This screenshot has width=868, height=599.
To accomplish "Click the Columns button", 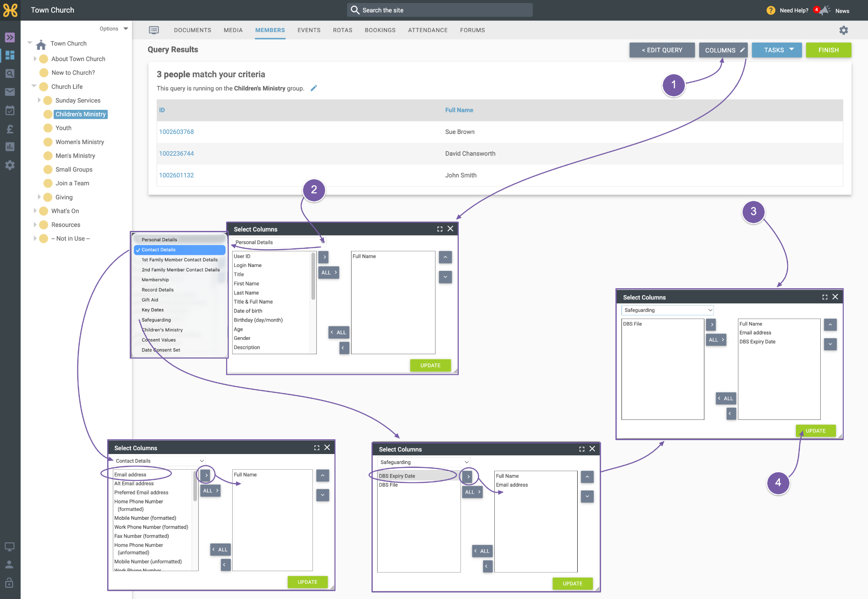I will [723, 50].
